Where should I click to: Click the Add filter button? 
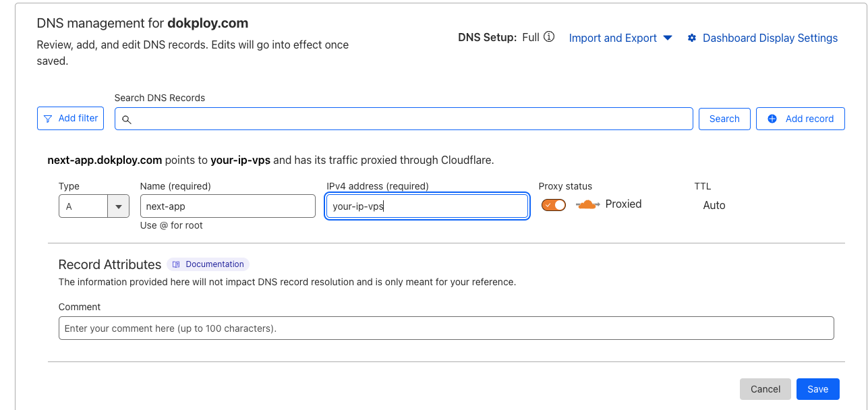(71, 119)
